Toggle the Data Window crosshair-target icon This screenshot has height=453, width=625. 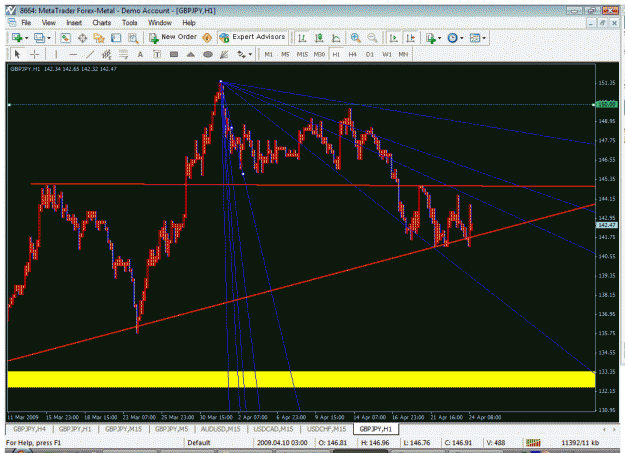point(83,38)
